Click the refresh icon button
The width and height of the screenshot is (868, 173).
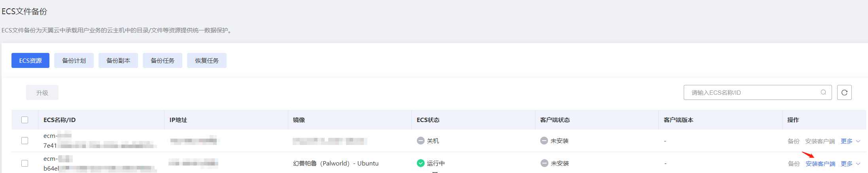click(844, 92)
